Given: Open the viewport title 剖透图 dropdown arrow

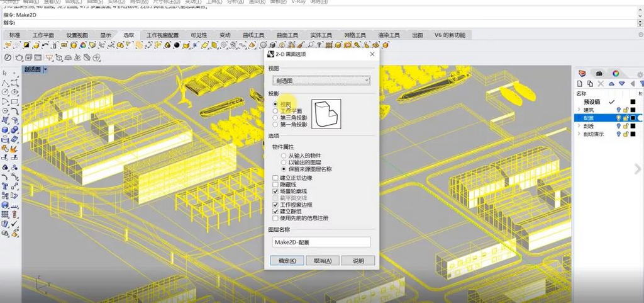Looking at the screenshot, I should (x=45, y=69).
